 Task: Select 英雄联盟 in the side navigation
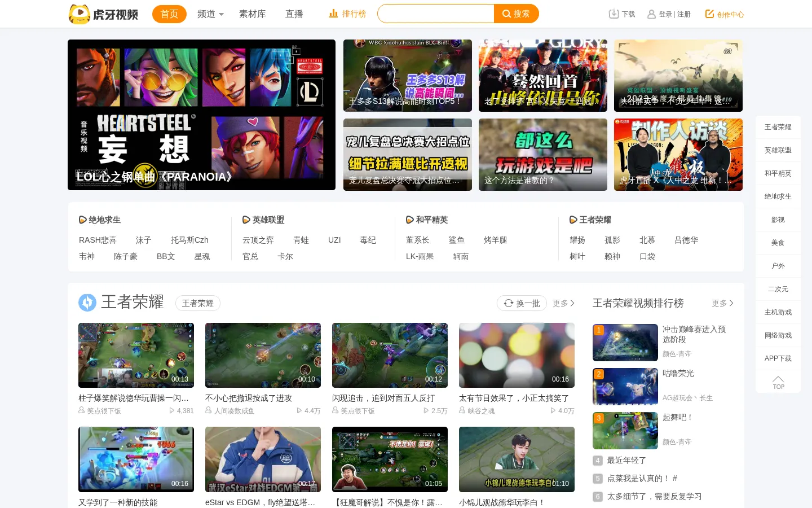778,150
